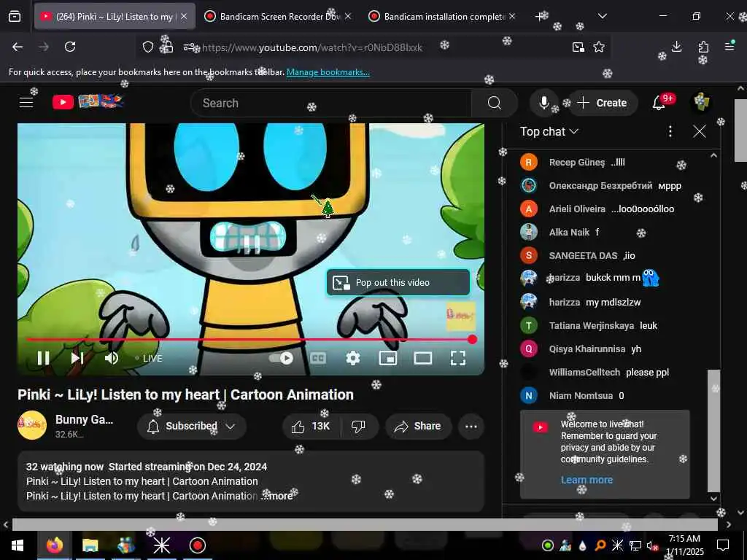Viewport: 747px width, 560px height.
Task: Bookmark this page with the star
Action: pyautogui.click(x=599, y=47)
